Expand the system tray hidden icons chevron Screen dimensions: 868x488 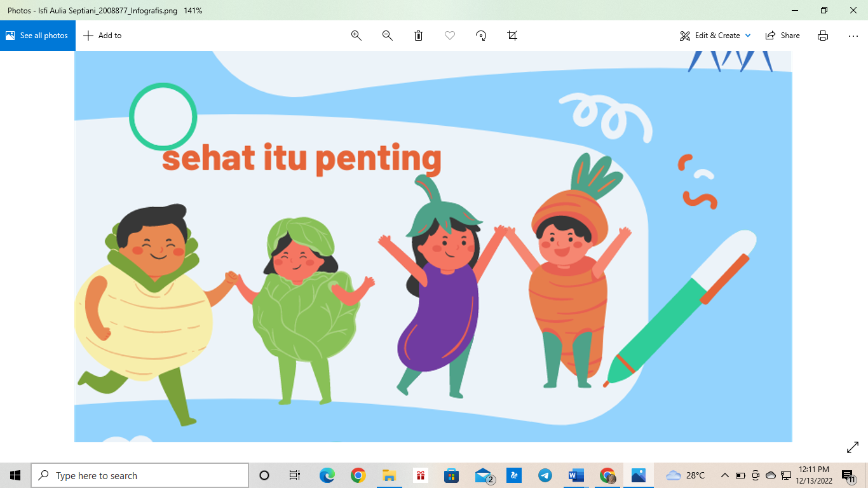pos(724,475)
